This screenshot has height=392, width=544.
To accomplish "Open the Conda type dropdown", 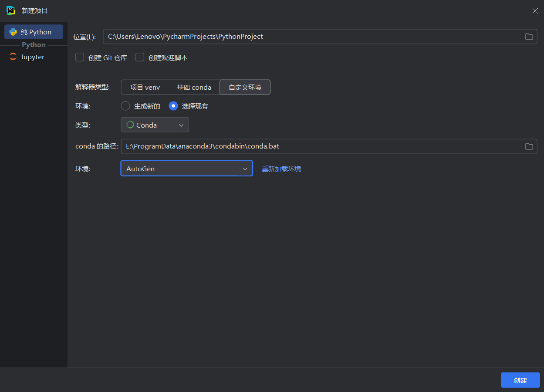I will coord(155,125).
